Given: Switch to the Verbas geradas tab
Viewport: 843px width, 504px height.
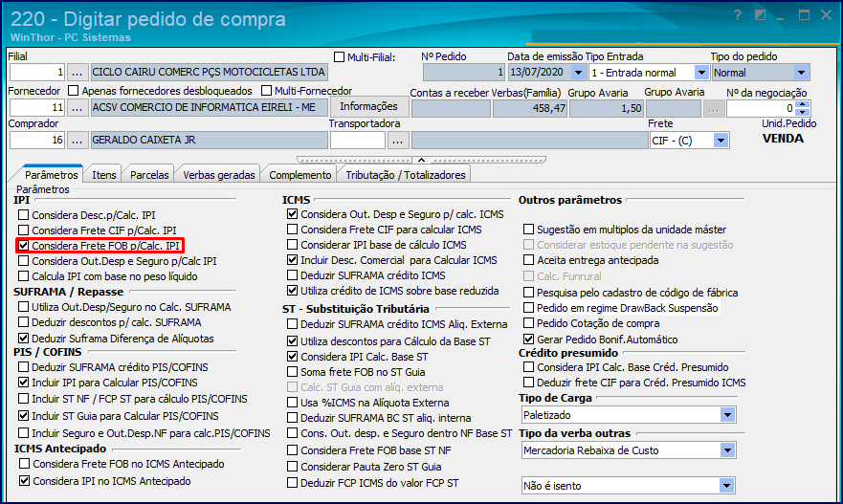Looking at the screenshot, I should [x=219, y=175].
